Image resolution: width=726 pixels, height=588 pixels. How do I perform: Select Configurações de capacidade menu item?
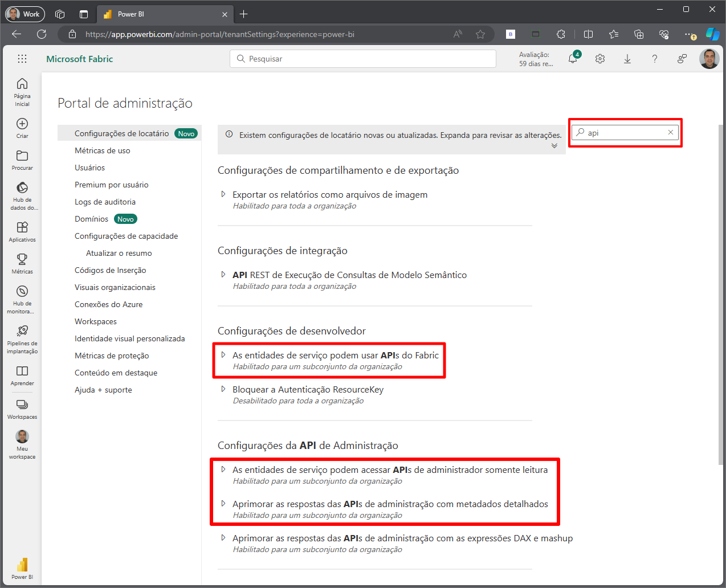[126, 236]
